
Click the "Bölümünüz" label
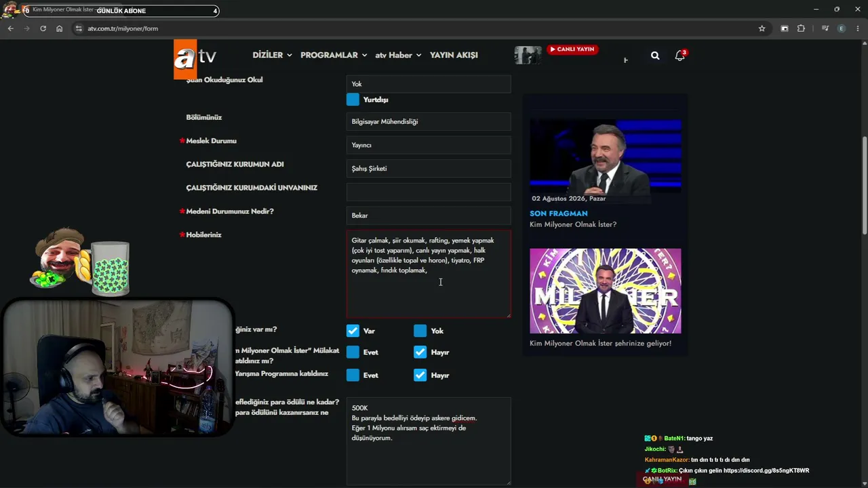click(x=204, y=117)
